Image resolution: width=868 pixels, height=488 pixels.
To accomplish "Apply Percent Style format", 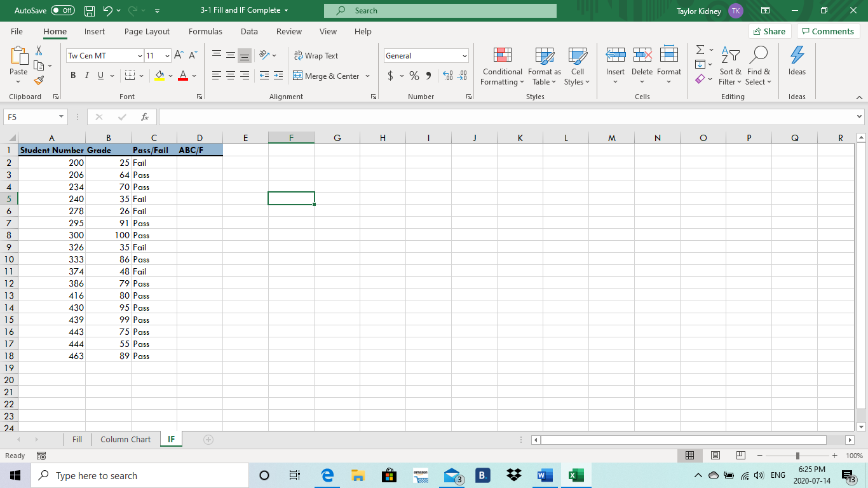I will click(414, 76).
